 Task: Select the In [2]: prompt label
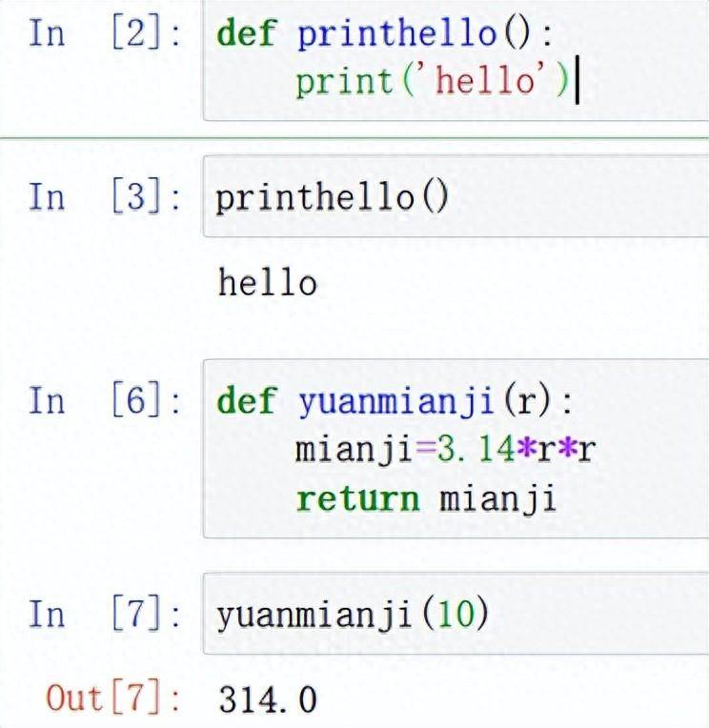(105, 33)
